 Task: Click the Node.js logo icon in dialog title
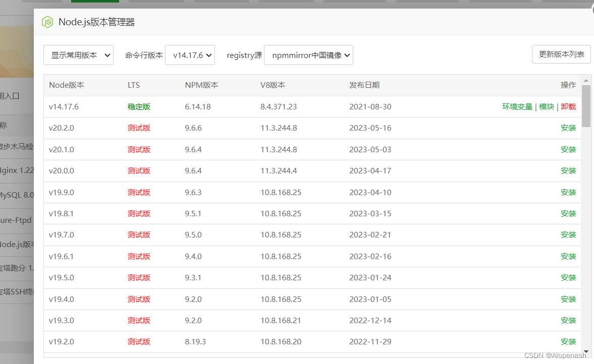point(47,22)
